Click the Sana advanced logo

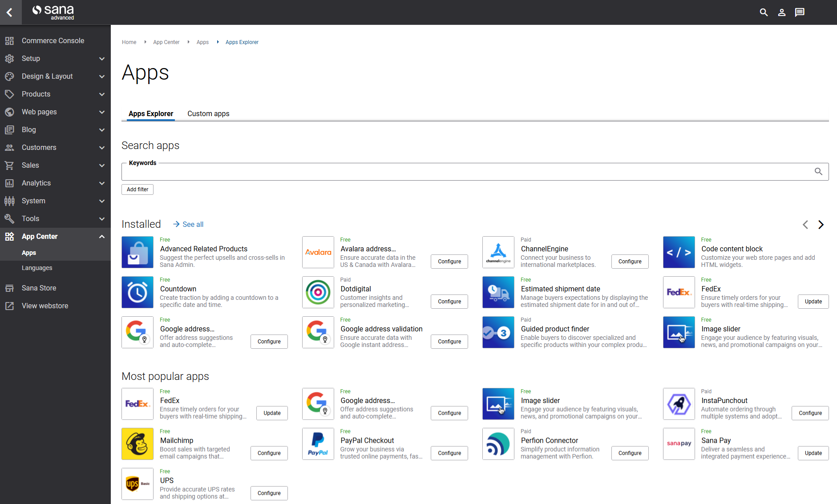pos(53,12)
